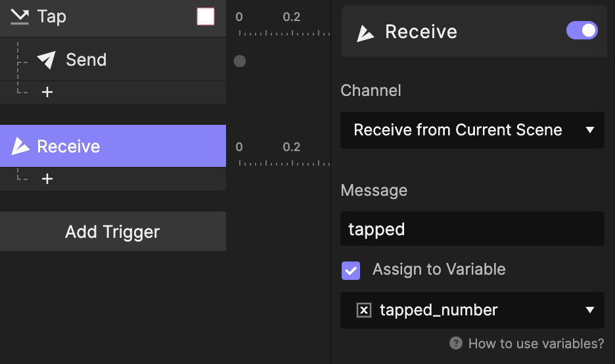Click the Send paper plane icon
615x364 pixels.
pyautogui.click(x=46, y=60)
